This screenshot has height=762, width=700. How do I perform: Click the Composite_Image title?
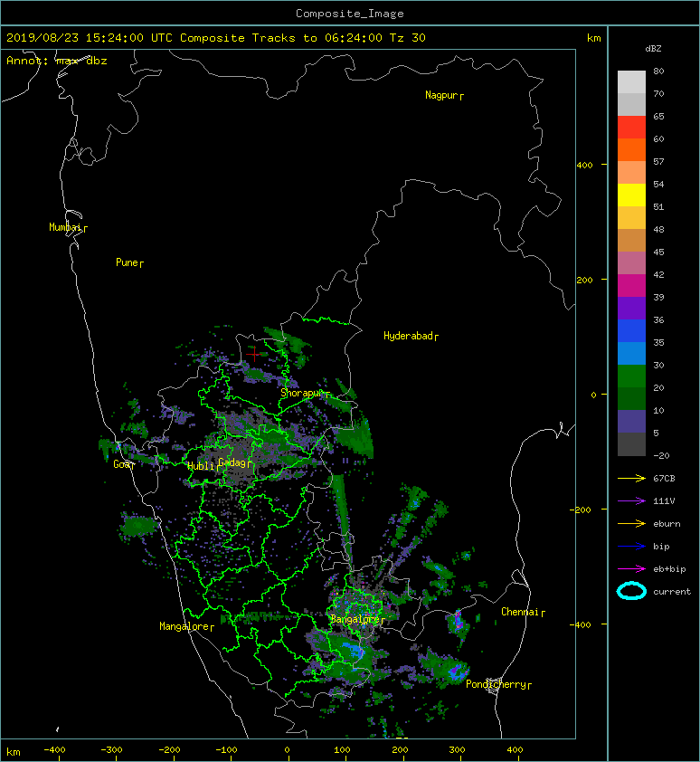pos(350,14)
